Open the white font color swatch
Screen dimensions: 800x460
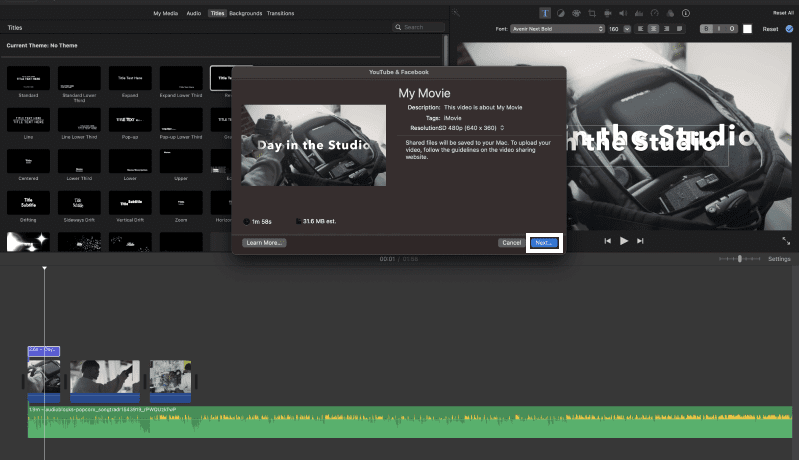pos(747,29)
